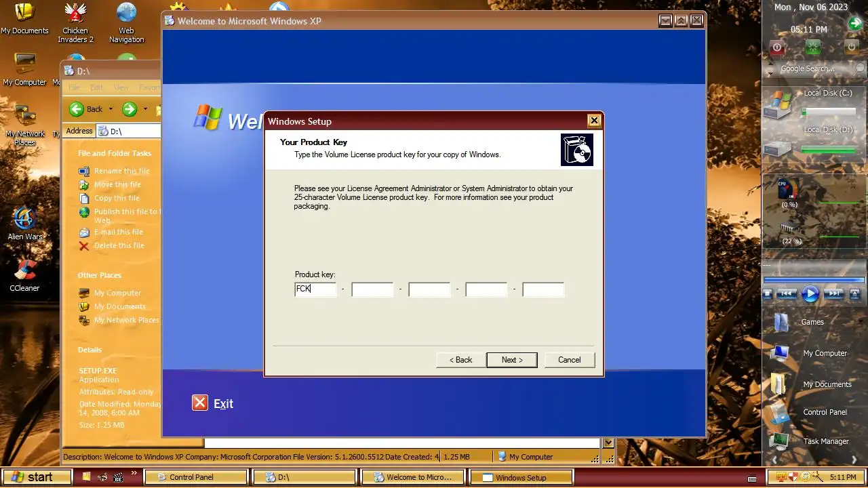Screen dimensions: 868x488
Task: Open Local Disk (C:) drive icon
Action: [x=778, y=105]
